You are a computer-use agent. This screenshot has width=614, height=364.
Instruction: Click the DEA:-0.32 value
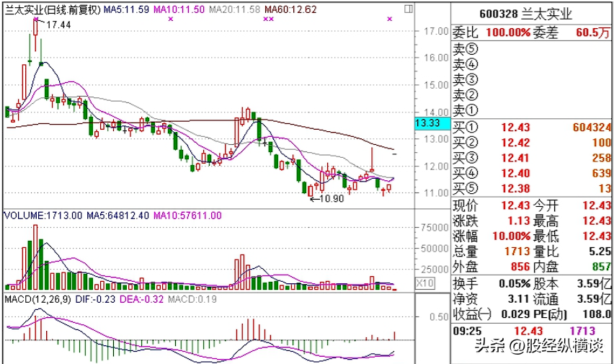141,299
